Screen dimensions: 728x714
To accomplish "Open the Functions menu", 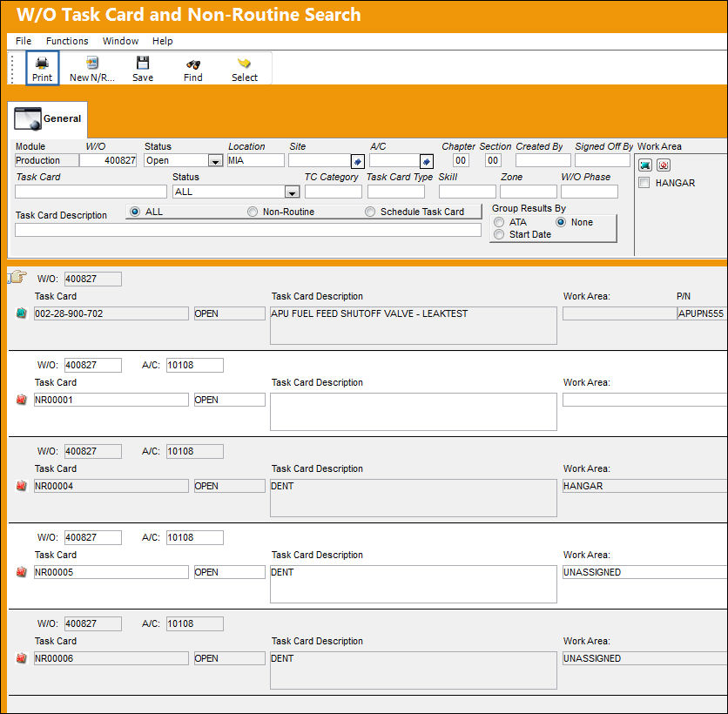I will [x=67, y=41].
